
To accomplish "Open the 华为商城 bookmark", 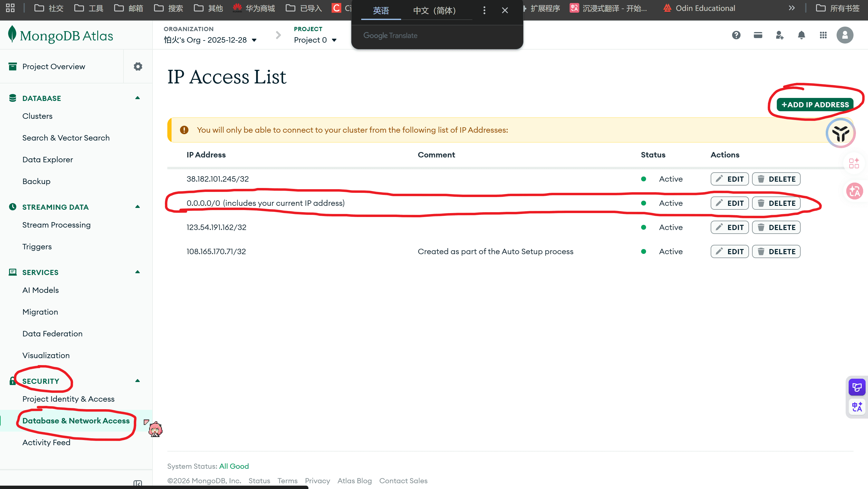I will pyautogui.click(x=254, y=8).
